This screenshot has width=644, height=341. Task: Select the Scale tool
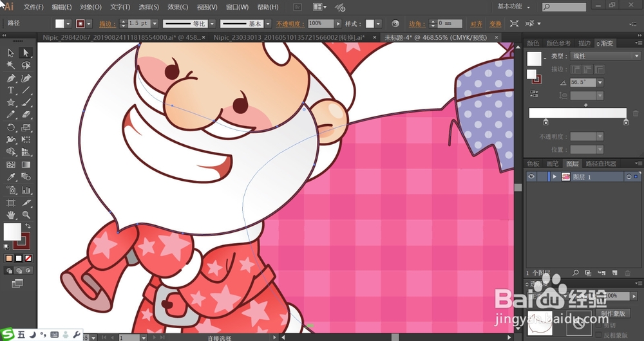(26, 127)
